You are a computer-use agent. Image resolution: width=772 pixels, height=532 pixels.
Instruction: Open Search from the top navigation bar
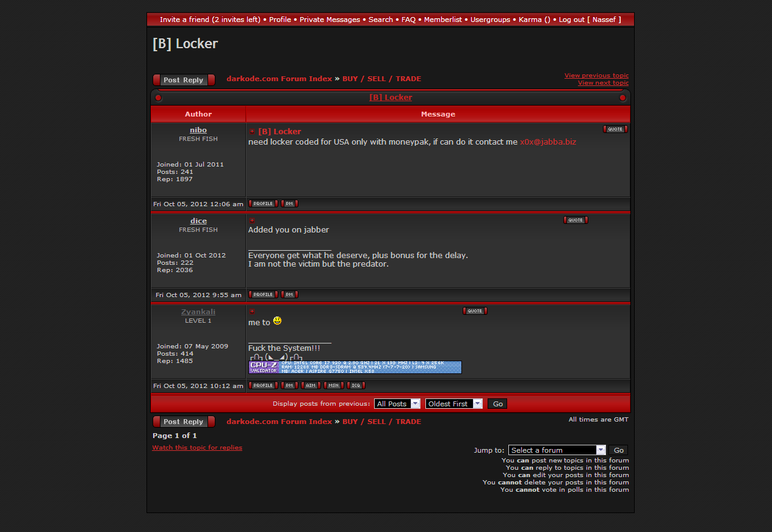click(x=381, y=20)
